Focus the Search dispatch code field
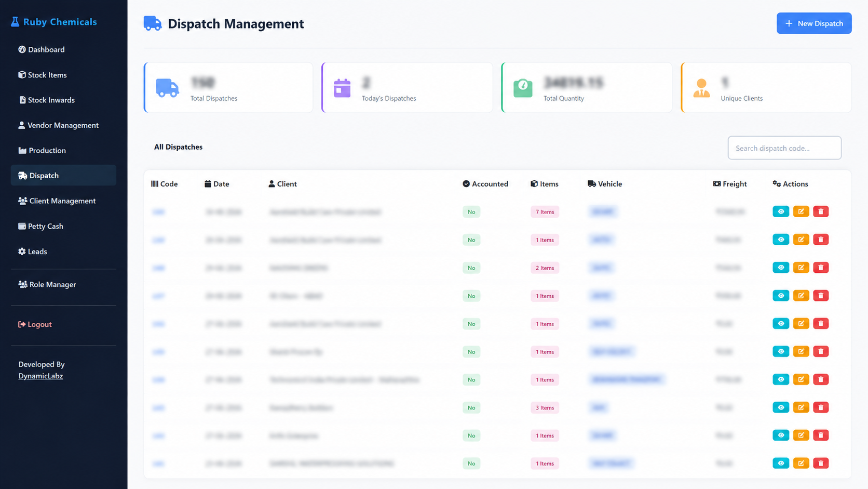The width and height of the screenshot is (868, 489). tap(784, 148)
